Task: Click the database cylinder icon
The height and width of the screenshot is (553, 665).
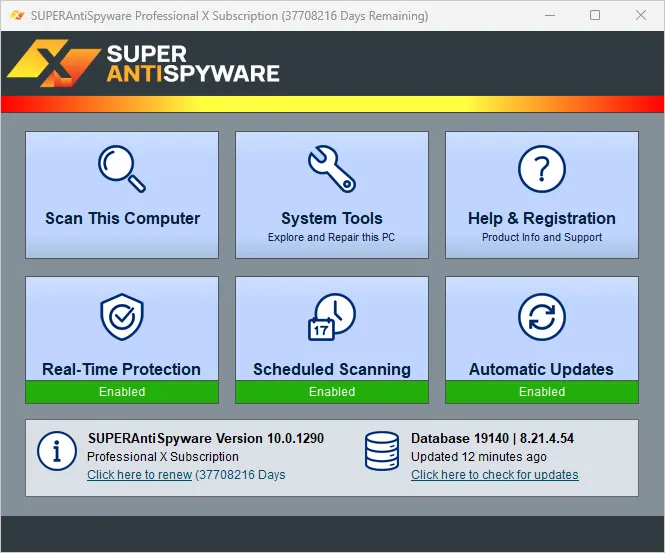Action: click(x=382, y=451)
